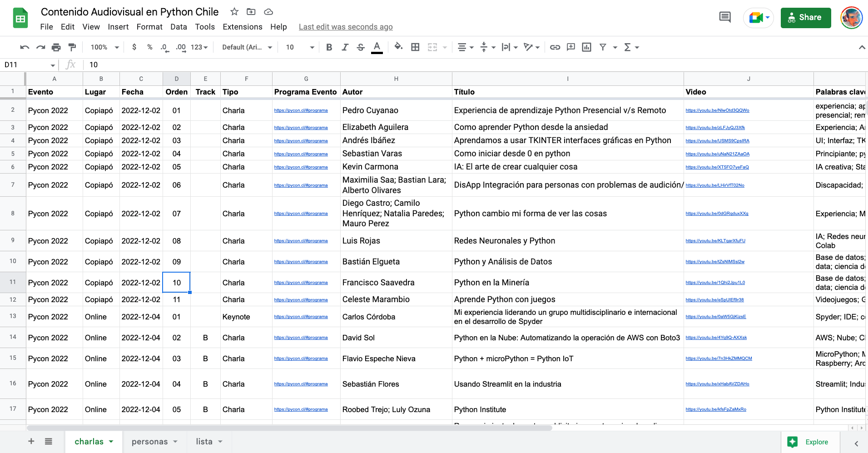The width and height of the screenshot is (868, 453).
Task: Open the Extensions menu
Action: coord(242,27)
